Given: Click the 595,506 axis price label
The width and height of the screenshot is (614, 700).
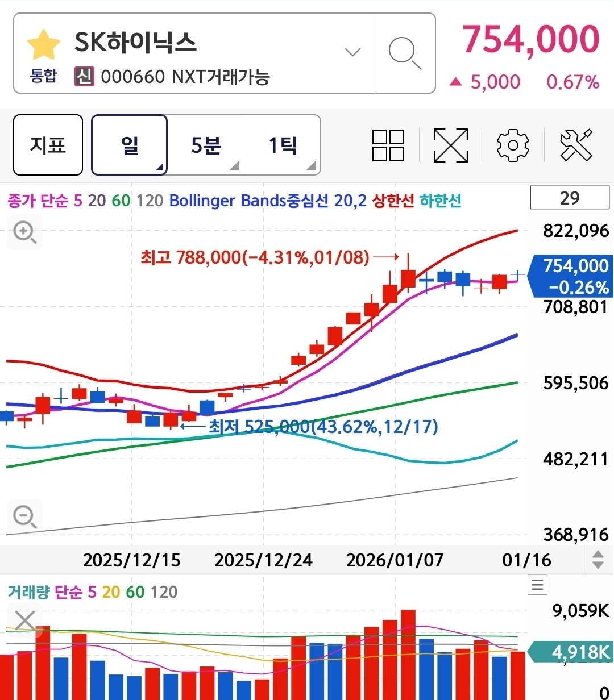Looking at the screenshot, I should pos(576,382).
